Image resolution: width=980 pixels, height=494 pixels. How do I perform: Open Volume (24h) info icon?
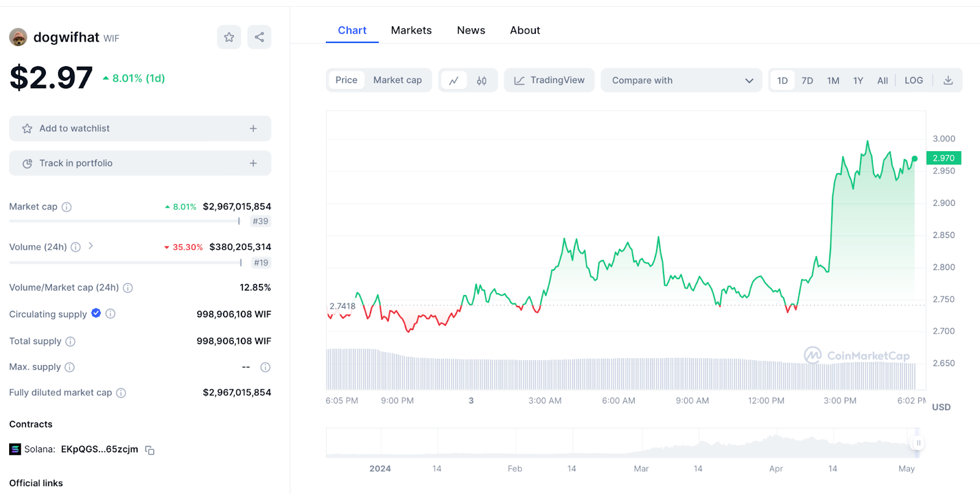tap(75, 247)
